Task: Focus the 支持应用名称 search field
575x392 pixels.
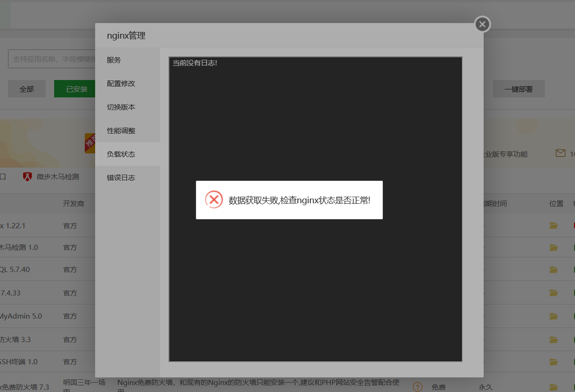Action: point(52,59)
